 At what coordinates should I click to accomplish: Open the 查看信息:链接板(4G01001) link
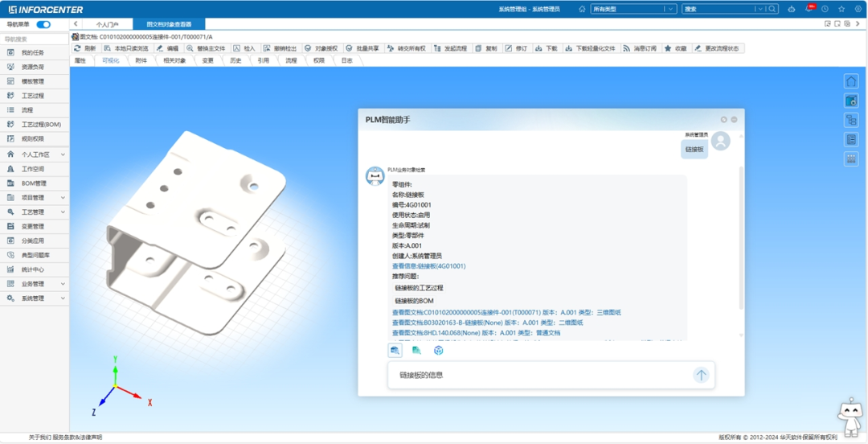(429, 266)
